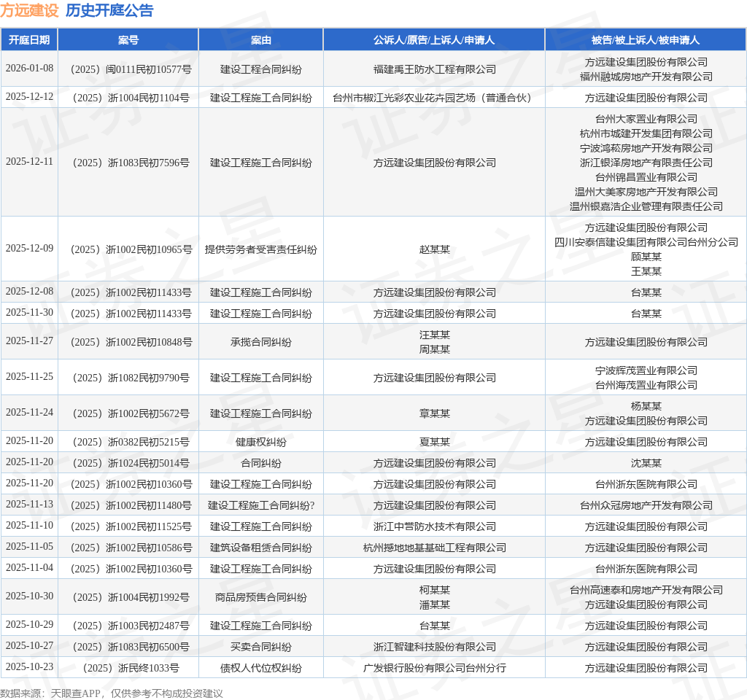This screenshot has height=700, width=747.
Task: Click defendant 台州大家置业有限公司
Action: point(646,119)
